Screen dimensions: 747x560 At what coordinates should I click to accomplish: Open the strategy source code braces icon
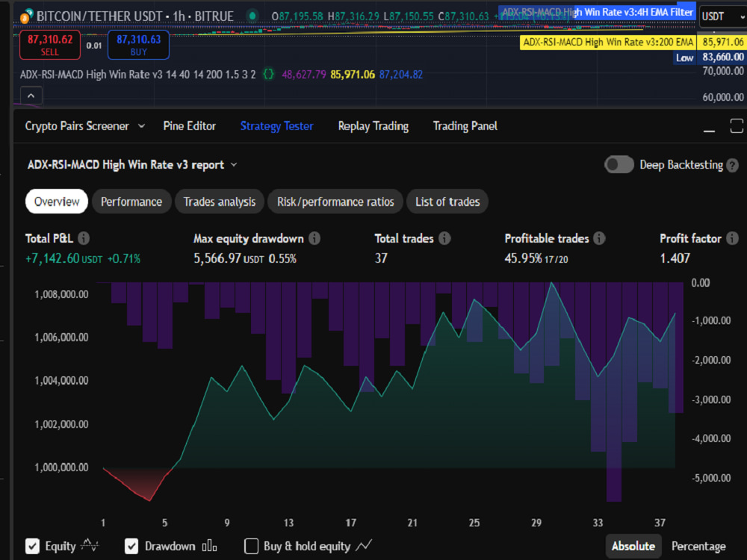[x=269, y=74]
